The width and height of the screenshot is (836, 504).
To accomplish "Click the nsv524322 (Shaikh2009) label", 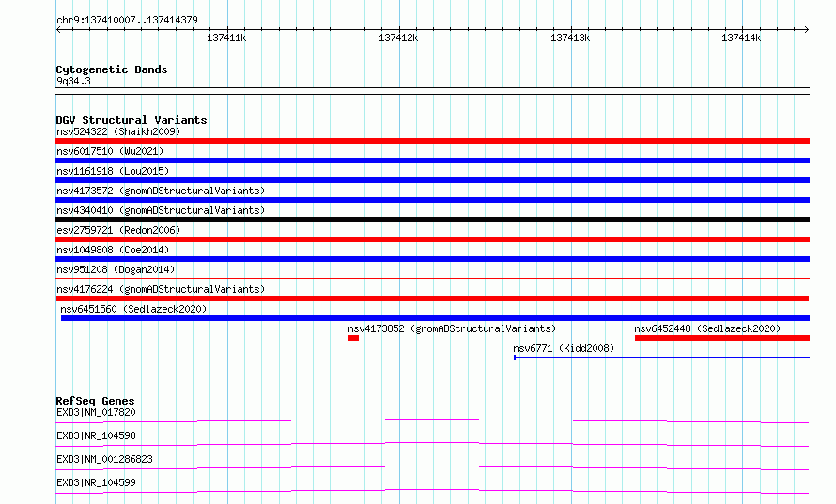I will 118,131.
